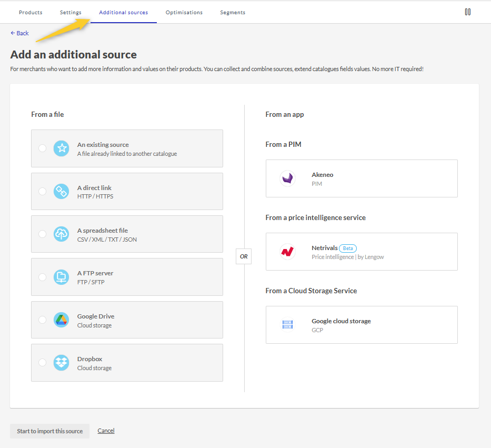Go to the Segments tab
491x448 pixels.
233,13
